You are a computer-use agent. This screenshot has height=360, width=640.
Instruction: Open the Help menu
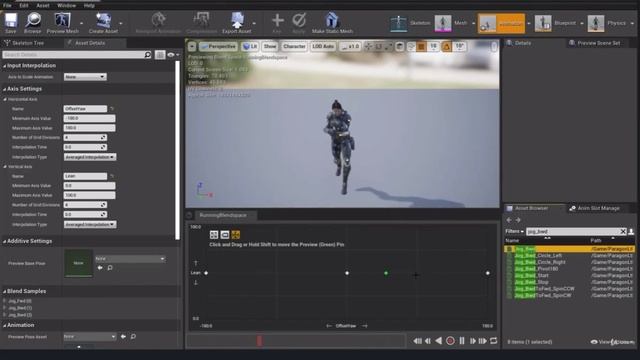89,6
